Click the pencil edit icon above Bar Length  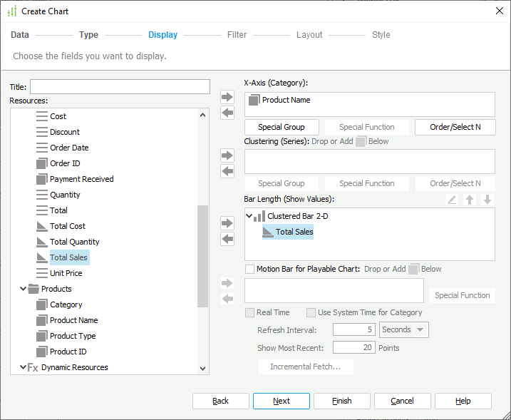click(x=452, y=200)
